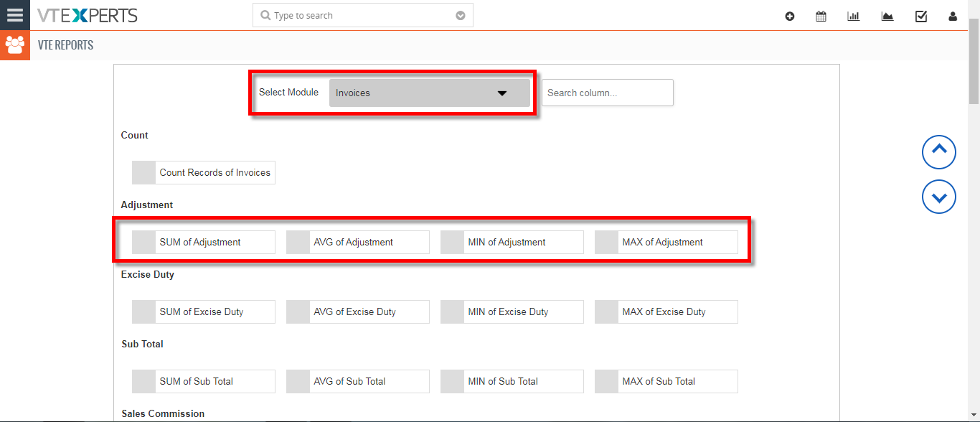Click the VTEXPERTS logo
The width and height of the screenshot is (980, 422).
point(88,15)
